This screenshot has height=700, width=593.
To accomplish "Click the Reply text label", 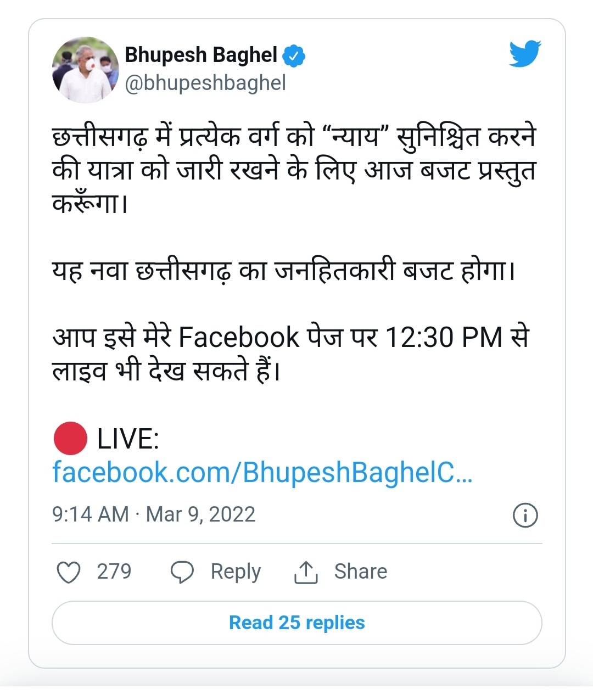I will point(236,572).
